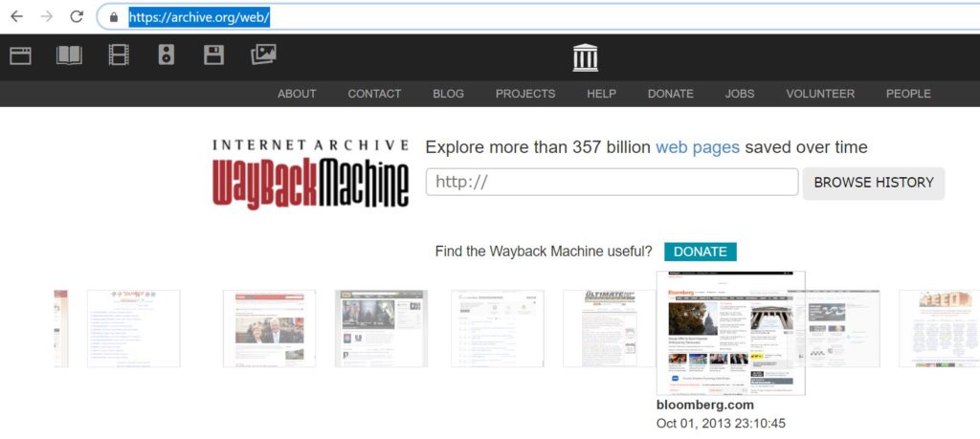The width and height of the screenshot is (980, 439).
Task: Open the Video film strip icon
Action: pyautogui.click(x=119, y=55)
